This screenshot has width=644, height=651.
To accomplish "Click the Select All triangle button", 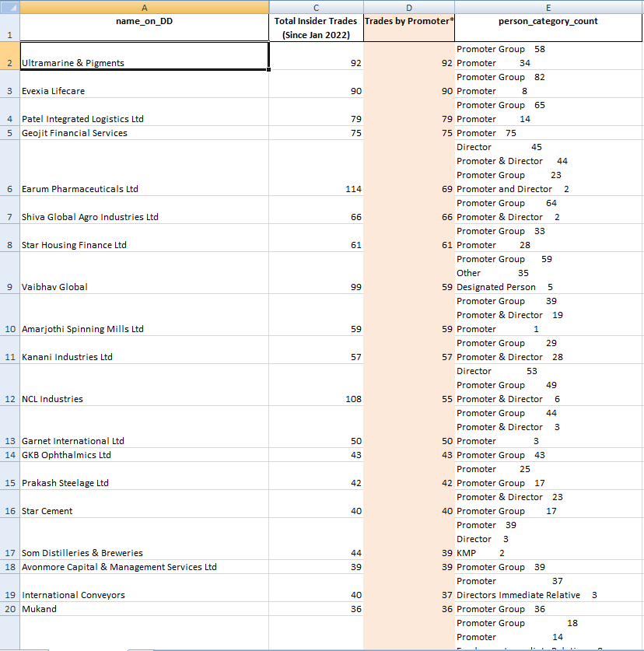I will click(9, 7).
